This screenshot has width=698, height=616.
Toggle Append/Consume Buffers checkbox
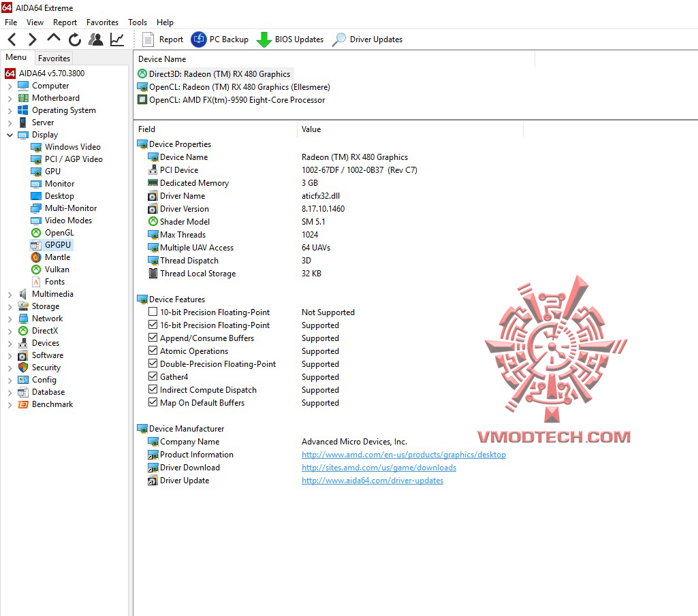point(153,338)
